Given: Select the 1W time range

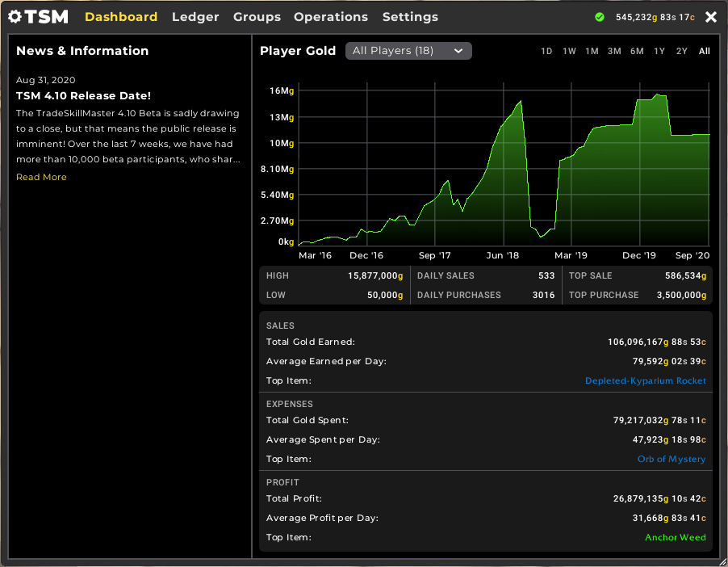Looking at the screenshot, I should click(x=569, y=52).
